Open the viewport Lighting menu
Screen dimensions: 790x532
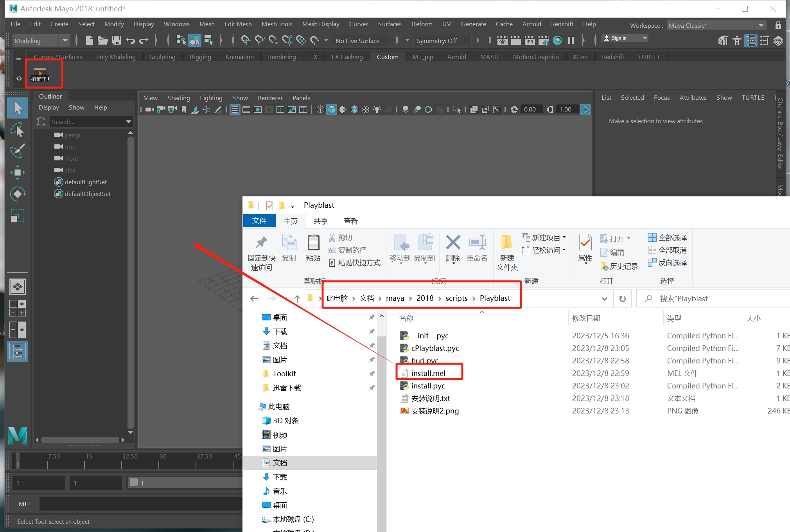pyautogui.click(x=211, y=98)
